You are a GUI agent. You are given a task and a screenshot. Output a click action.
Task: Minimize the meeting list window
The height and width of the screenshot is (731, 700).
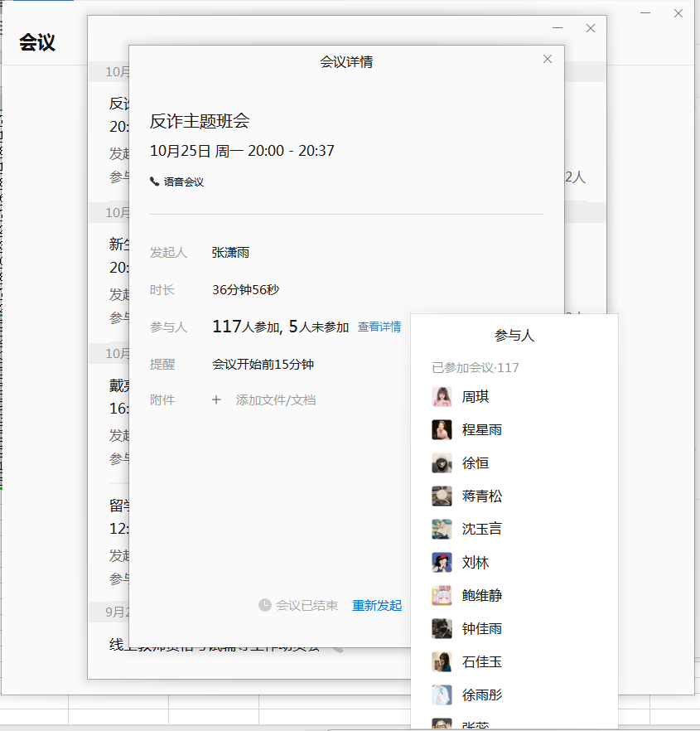pyautogui.click(x=558, y=28)
